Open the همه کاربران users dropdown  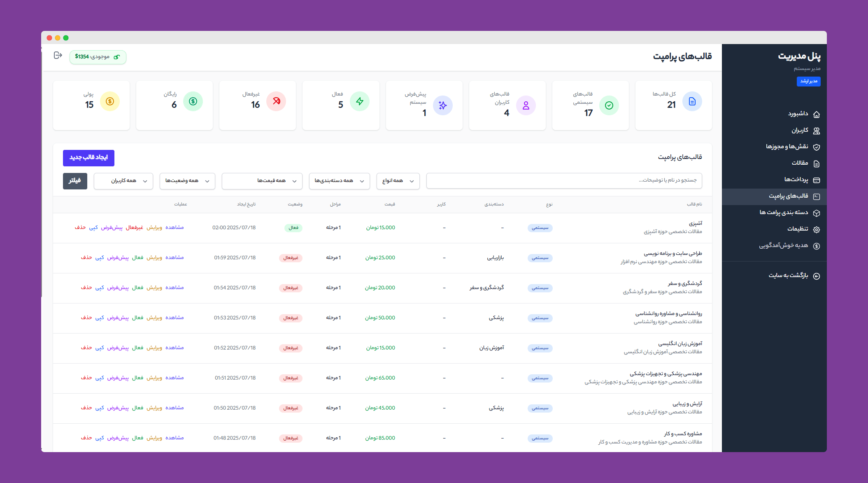point(123,181)
